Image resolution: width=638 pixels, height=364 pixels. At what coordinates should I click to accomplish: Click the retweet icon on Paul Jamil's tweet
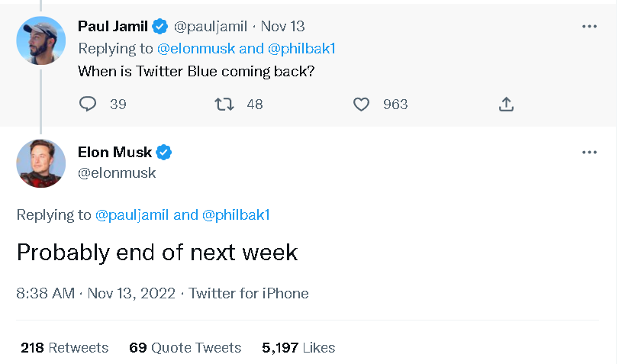(224, 105)
